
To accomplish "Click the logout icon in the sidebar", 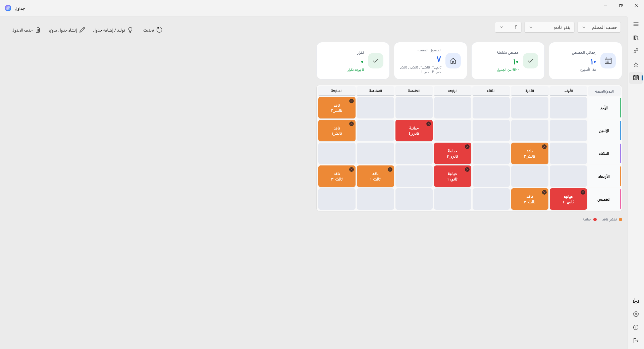I will pyautogui.click(x=636, y=341).
